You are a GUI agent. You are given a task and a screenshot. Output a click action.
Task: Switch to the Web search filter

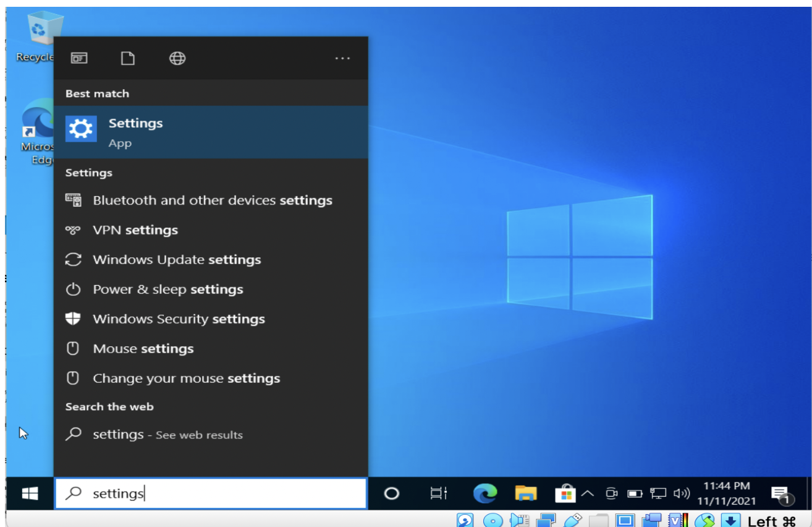tap(177, 58)
